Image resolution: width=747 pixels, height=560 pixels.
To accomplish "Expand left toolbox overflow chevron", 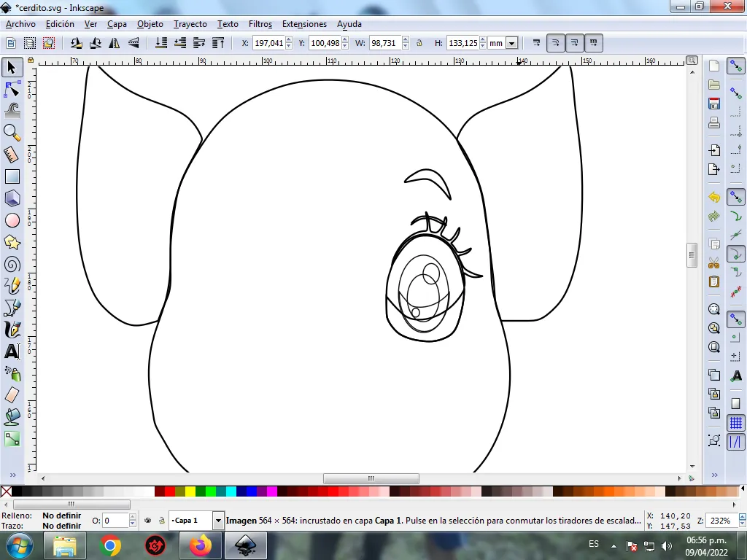I will [x=13, y=475].
